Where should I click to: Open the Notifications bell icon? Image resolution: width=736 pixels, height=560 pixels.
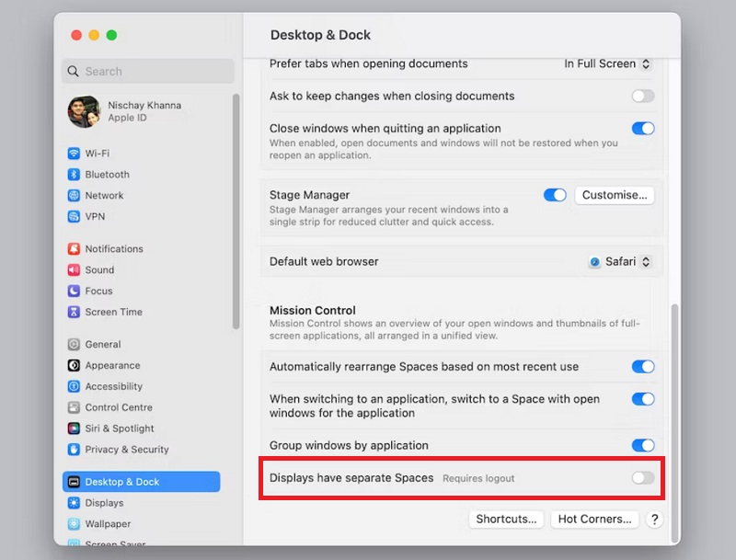coord(74,249)
